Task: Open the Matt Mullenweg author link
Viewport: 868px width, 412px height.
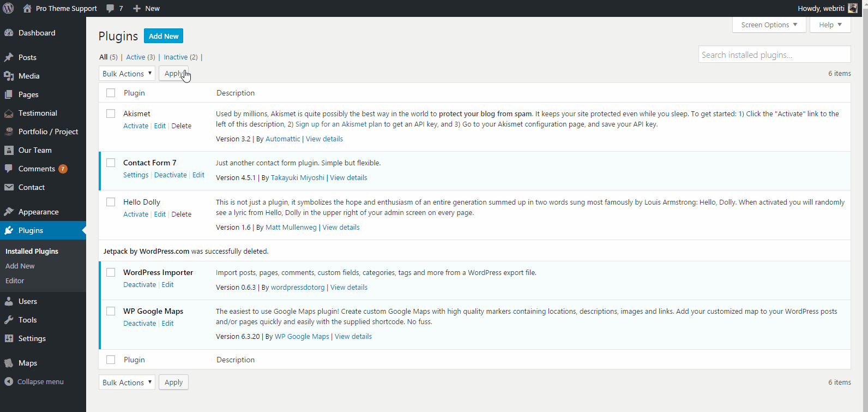Action: [x=291, y=227]
